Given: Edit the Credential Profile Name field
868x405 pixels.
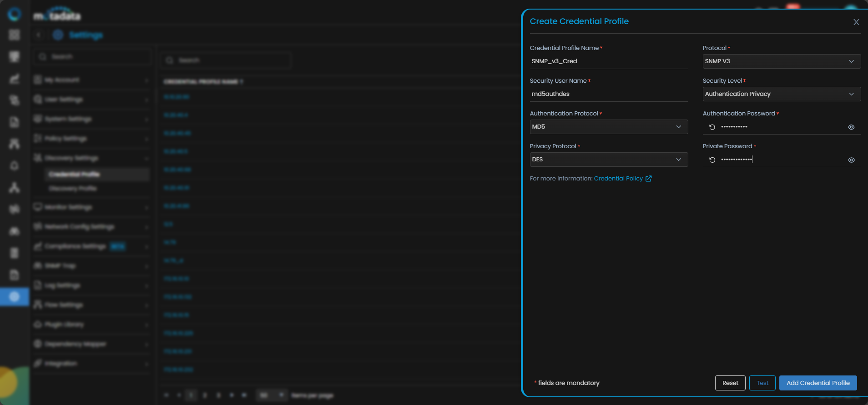Looking at the screenshot, I should 609,61.
